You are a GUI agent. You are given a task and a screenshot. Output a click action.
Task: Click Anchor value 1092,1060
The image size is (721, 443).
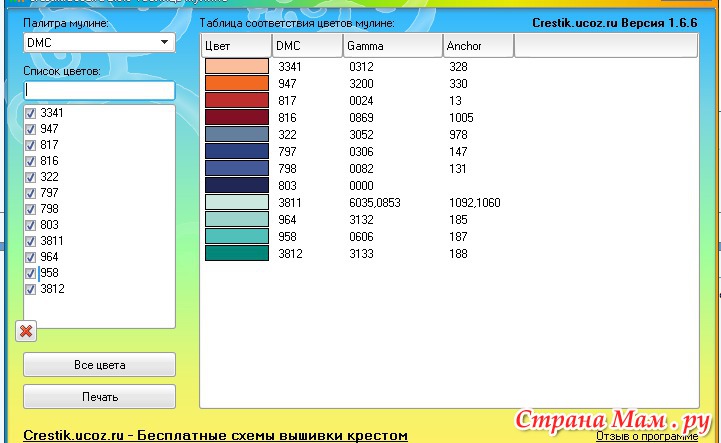475,203
